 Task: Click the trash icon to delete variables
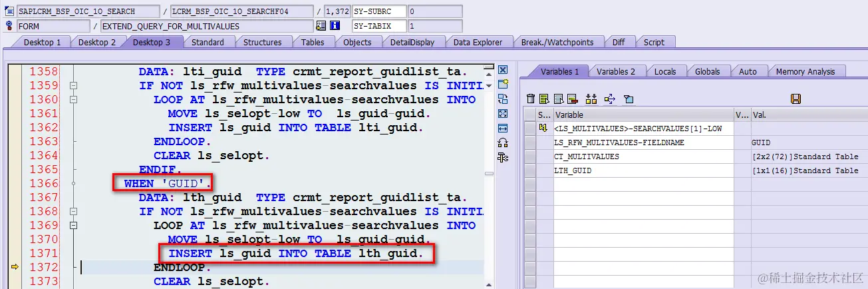pyautogui.click(x=530, y=99)
